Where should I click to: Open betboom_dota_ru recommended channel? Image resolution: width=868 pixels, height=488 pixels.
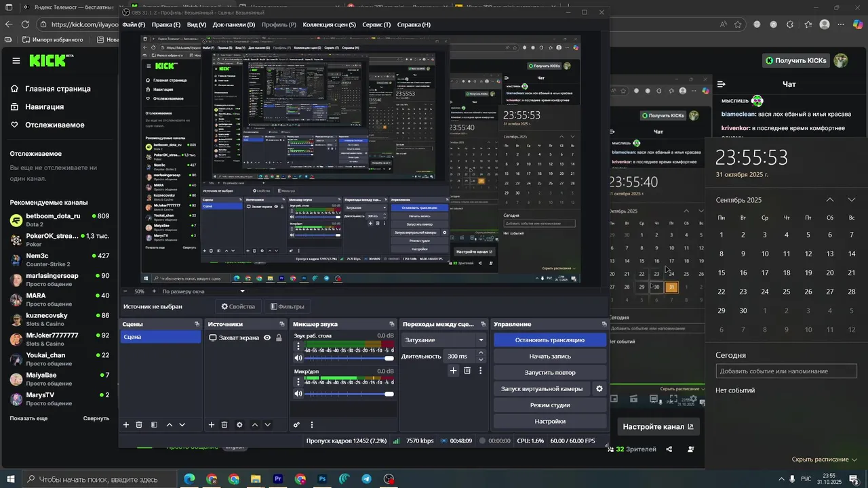pyautogui.click(x=60, y=220)
